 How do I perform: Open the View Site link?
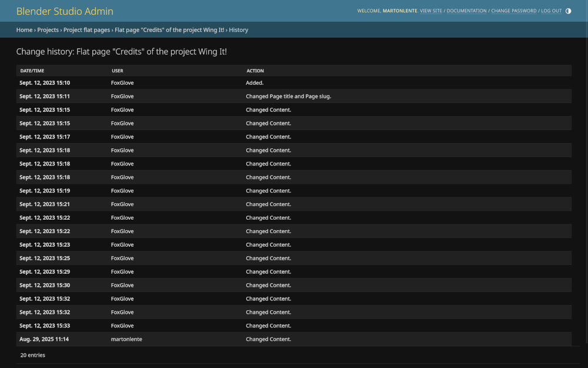431,11
